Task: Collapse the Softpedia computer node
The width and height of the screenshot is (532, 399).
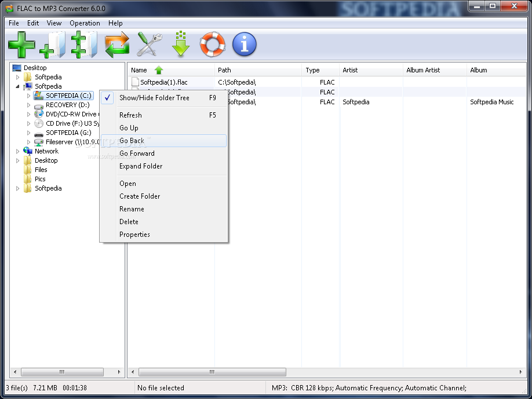Action: (17, 86)
